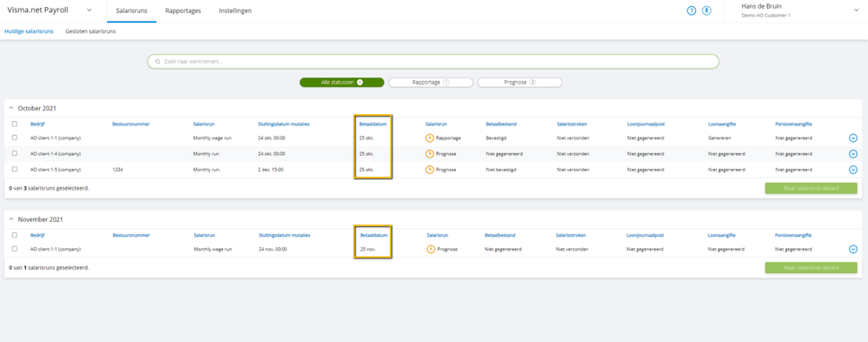Click clock status icon for AO client 1-5
The height and width of the screenshot is (342, 868).
coord(430,169)
